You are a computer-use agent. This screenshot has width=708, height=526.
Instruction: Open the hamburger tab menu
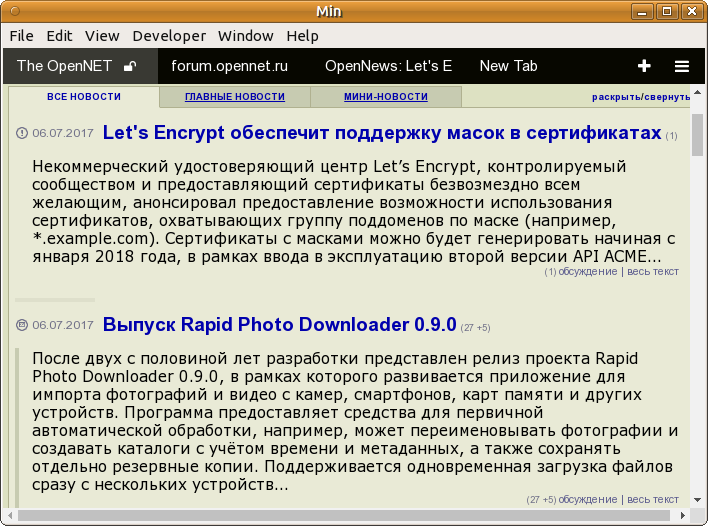(682, 66)
